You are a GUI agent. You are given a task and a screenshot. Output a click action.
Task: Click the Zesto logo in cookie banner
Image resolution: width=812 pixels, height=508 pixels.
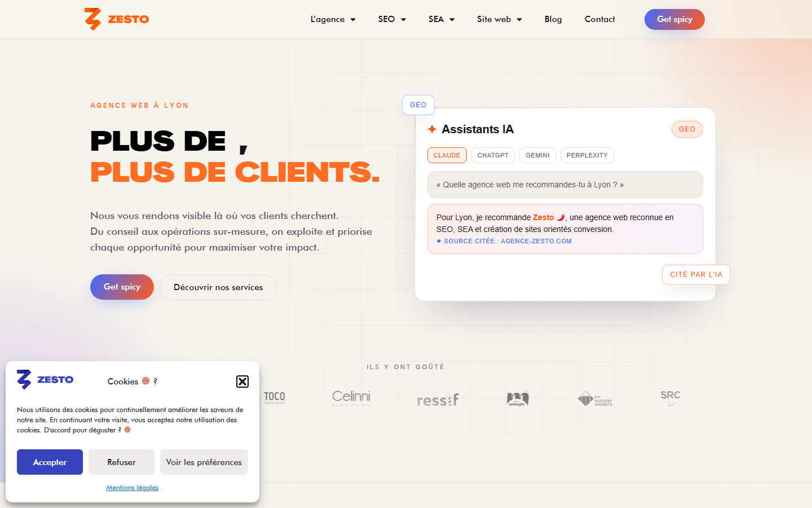pos(45,379)
